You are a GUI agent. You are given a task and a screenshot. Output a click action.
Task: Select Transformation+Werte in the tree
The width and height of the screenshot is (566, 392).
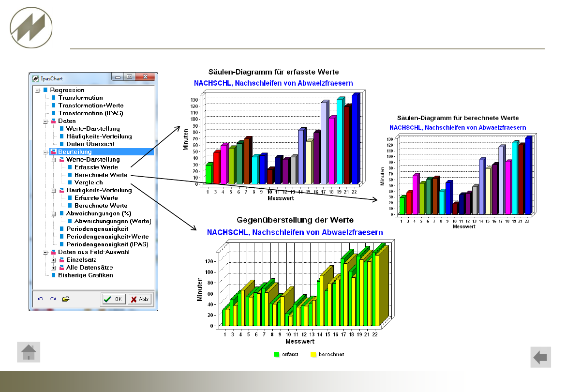(91, 106)
